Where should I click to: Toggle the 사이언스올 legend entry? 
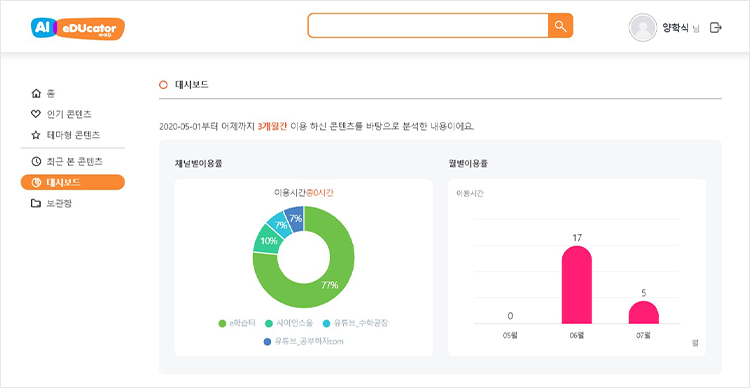coord(289,323)
